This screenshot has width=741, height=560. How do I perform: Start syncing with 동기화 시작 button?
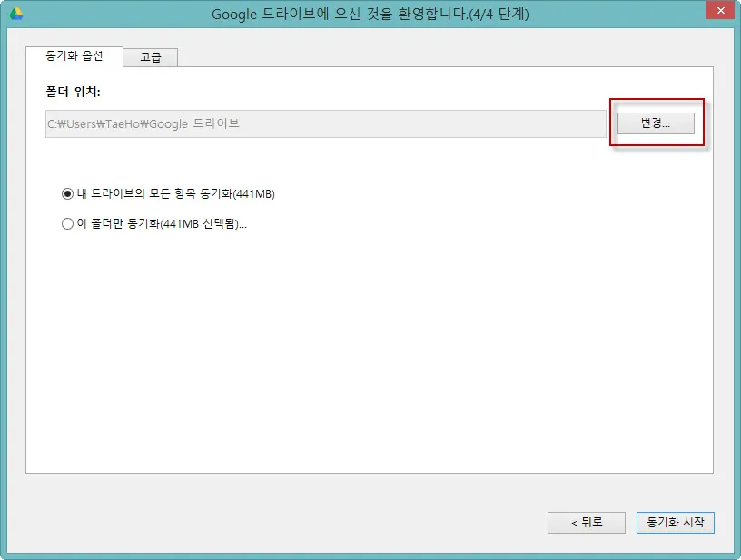pyautogui.click(x=676, y=523)
